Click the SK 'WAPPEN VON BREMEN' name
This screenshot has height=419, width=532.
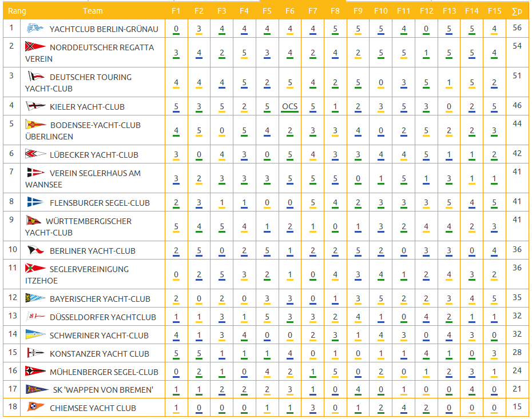pos(103,390)
